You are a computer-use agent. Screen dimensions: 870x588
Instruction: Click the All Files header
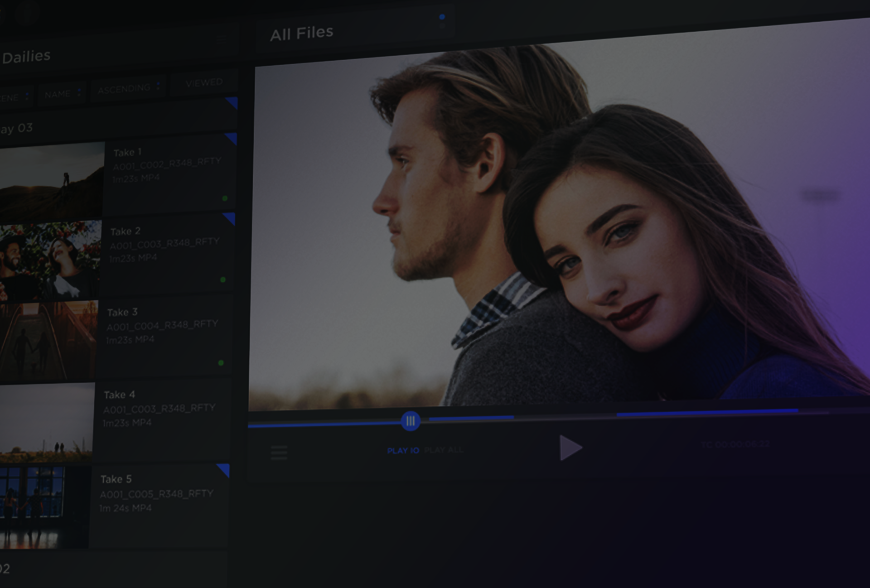(301, 33)
